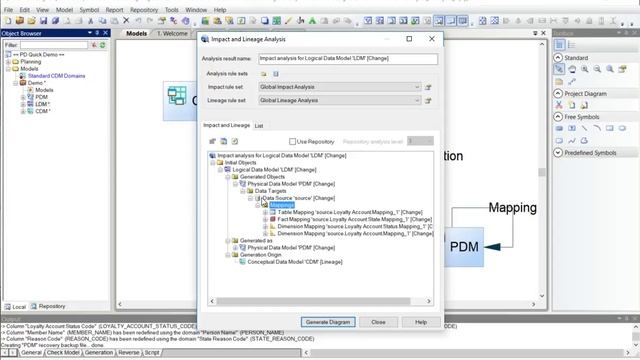
Task: Expand the PDM node in the Object Browser
Action: point(23,97)
